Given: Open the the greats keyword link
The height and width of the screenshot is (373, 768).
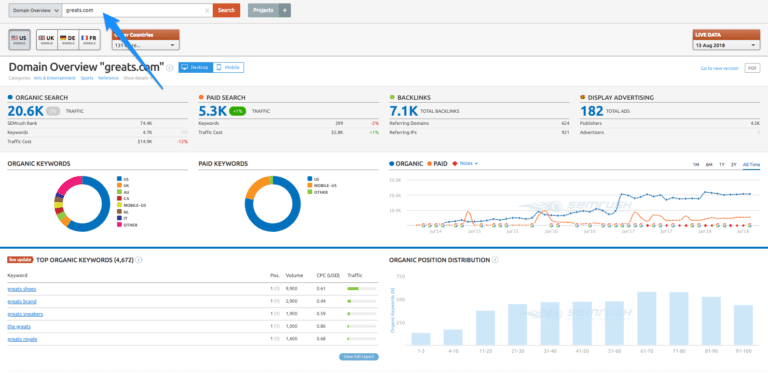Looking at the screenshot, I should pos(19,326).
